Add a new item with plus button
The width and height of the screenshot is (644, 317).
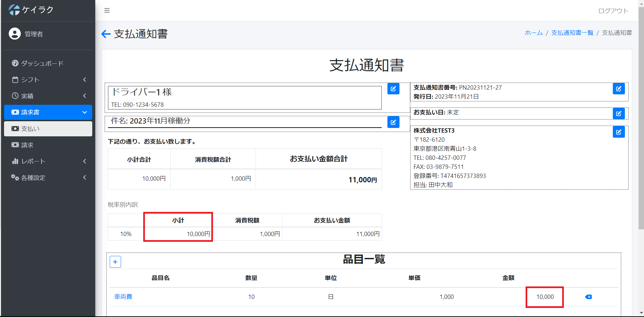pos(115,262)
